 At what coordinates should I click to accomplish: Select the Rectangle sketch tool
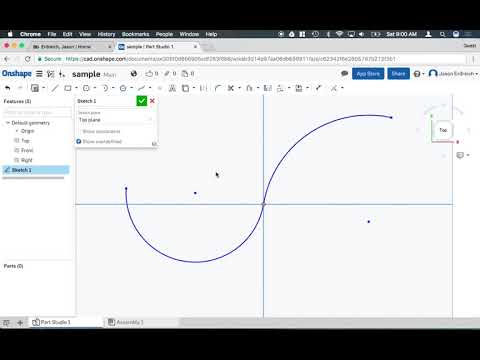click(x=68, y=88)
